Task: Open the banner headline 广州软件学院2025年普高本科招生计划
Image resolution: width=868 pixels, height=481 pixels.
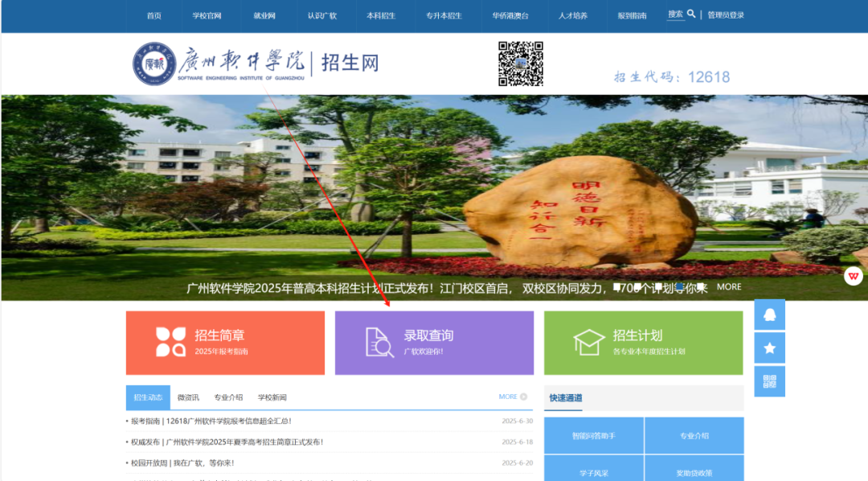Action: point(447,288)
